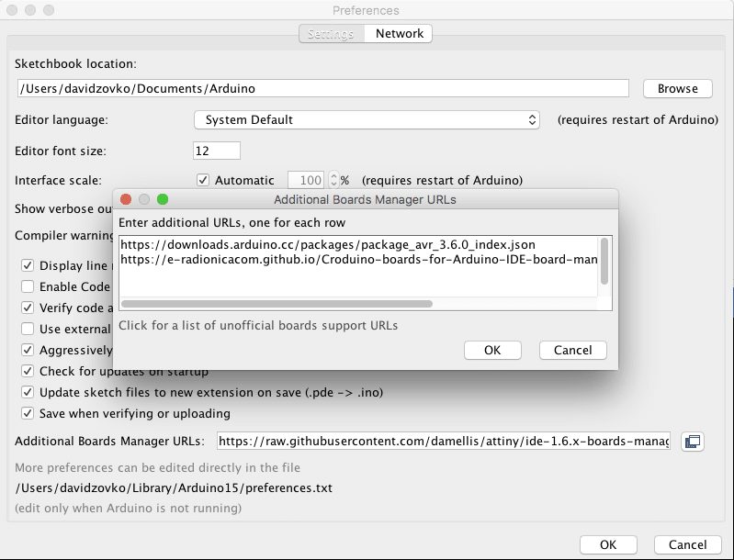Switch to the Settings tab
Screen dimensions: 734x560
[331, 33]
